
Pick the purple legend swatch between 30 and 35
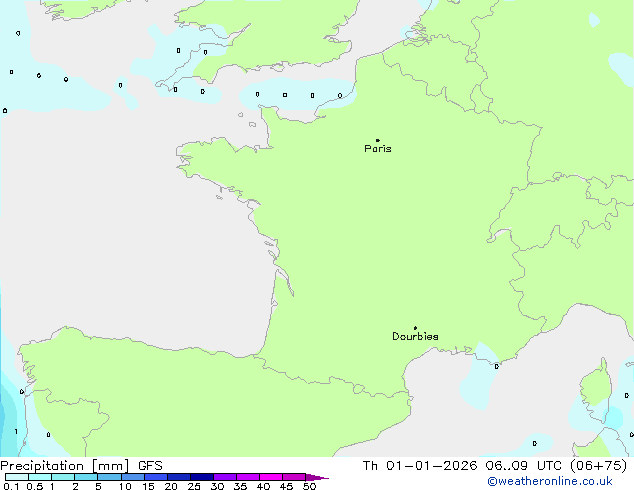coord(225,477)
